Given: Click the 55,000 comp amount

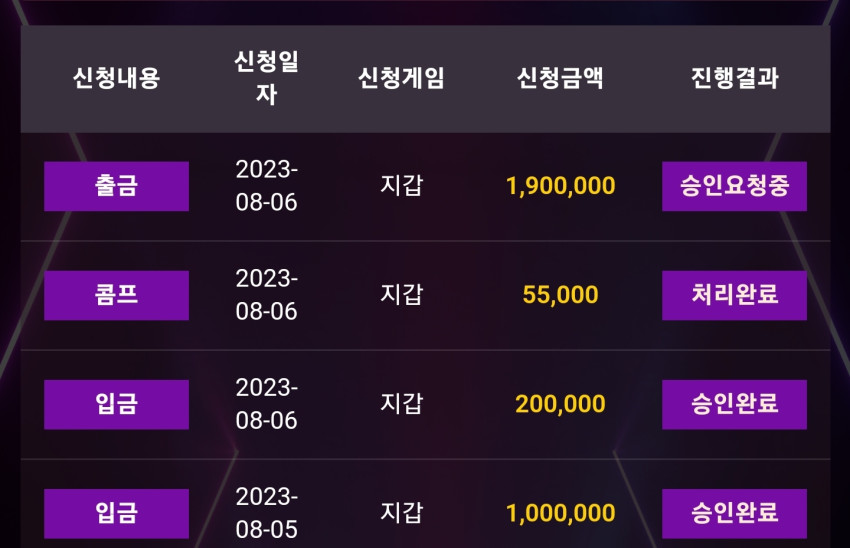Looking at the screenshot, I should [x=561, y=295].
